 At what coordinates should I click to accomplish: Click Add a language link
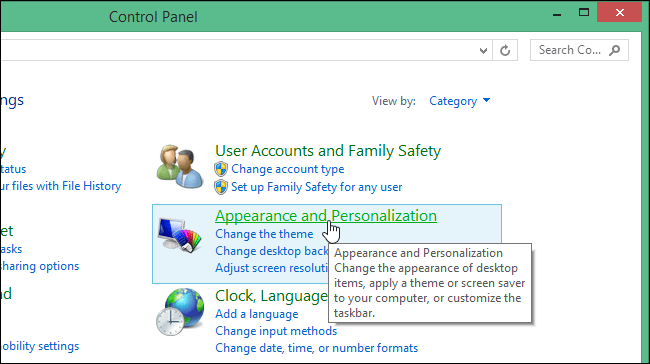(x=257, y=314)
